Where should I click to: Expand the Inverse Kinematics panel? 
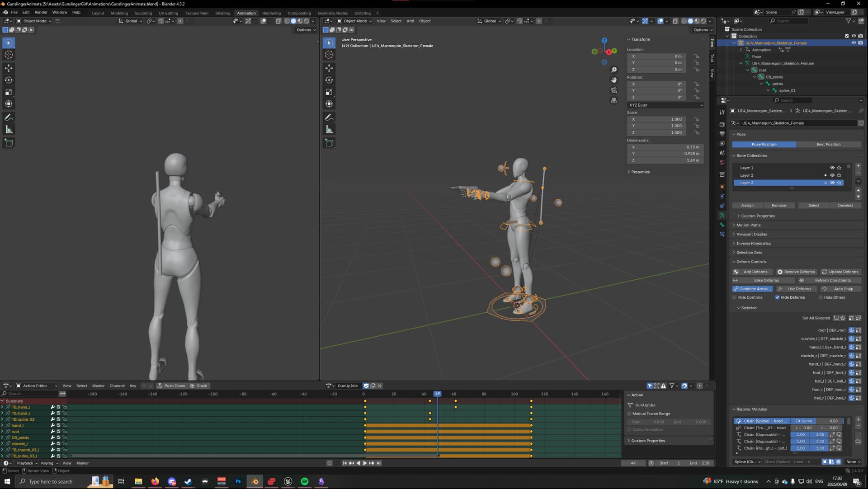pos(753,244)
